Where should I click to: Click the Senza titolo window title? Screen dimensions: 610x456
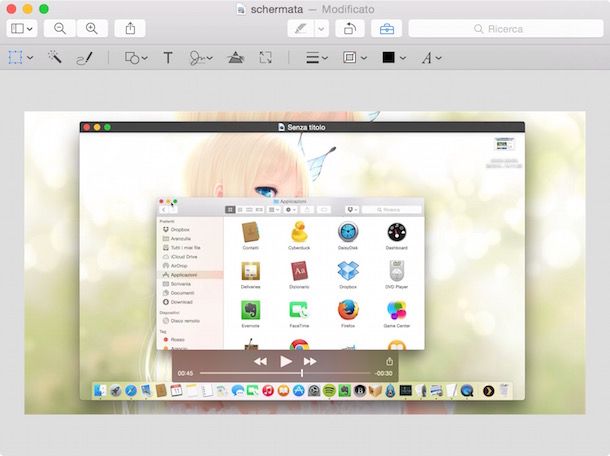tap(306, 127)
